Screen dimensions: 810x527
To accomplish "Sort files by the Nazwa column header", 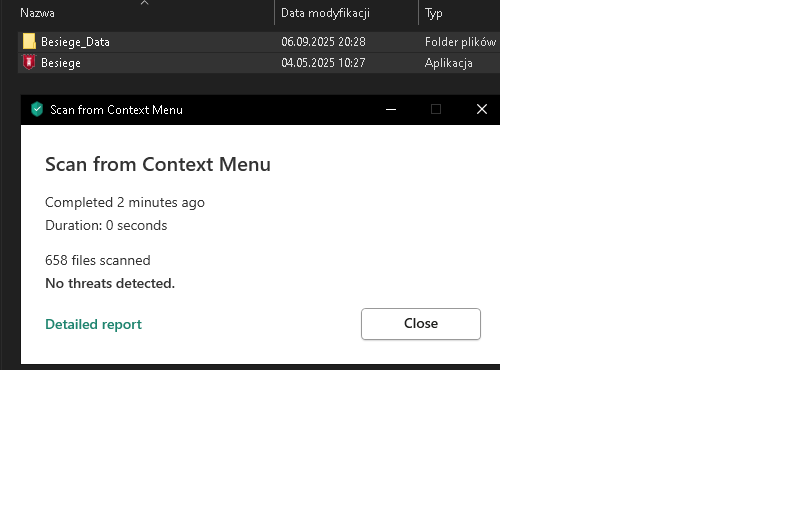I will click(38, 13).
